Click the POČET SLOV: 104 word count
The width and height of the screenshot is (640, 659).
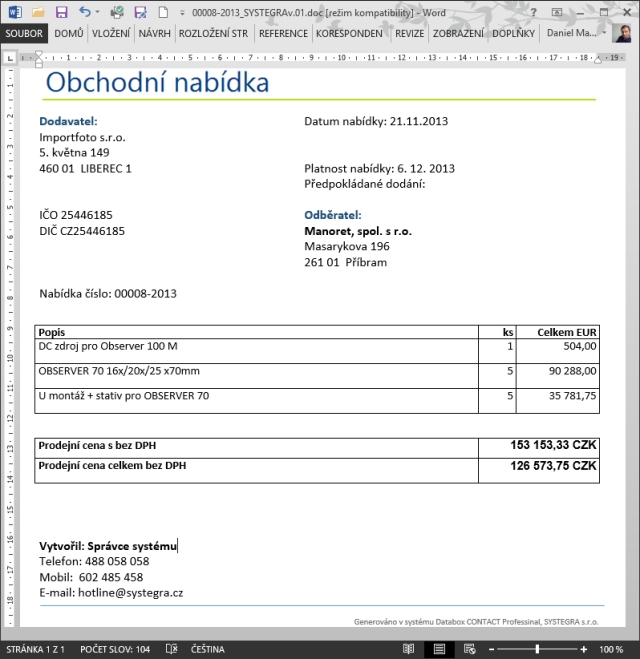pos(115,649)
